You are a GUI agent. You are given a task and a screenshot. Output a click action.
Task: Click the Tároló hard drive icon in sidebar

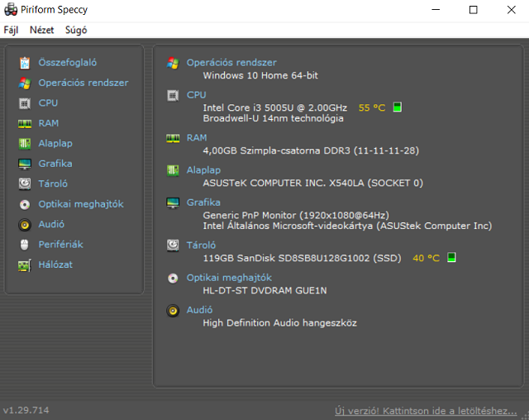click(25, 184)
